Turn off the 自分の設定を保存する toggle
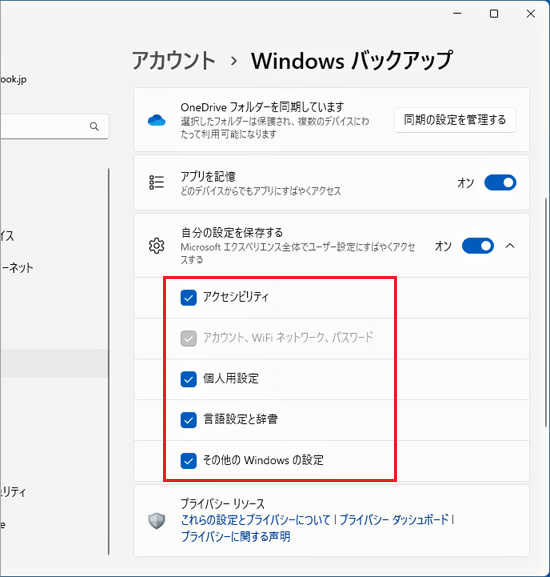The width and height of the screenshot is (550, 577). (x=478, y=246)
